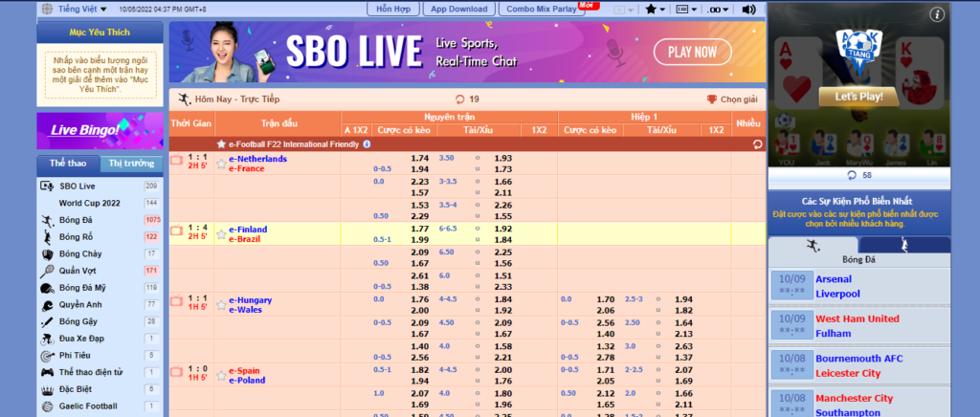Open the favorites star dropdown in toolbar
The height and width of the screenshot is (417, 980).
click(x=655, y=10)
